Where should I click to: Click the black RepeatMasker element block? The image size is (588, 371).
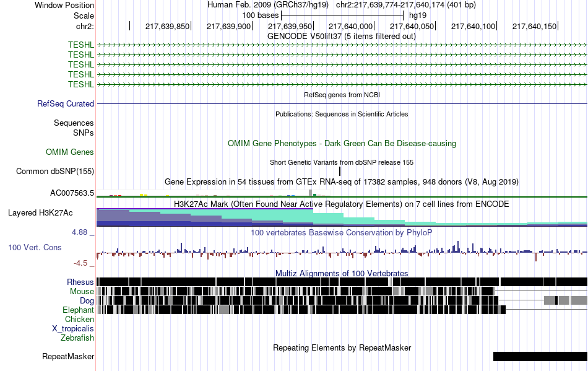pyautogui.click(x=540, y=356)
